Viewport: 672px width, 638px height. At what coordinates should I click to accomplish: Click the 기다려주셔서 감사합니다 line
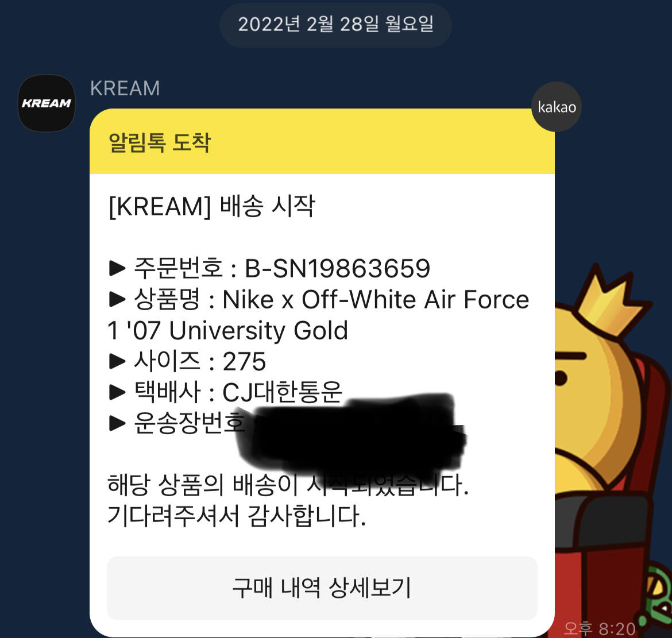click(x=237, y=516)
